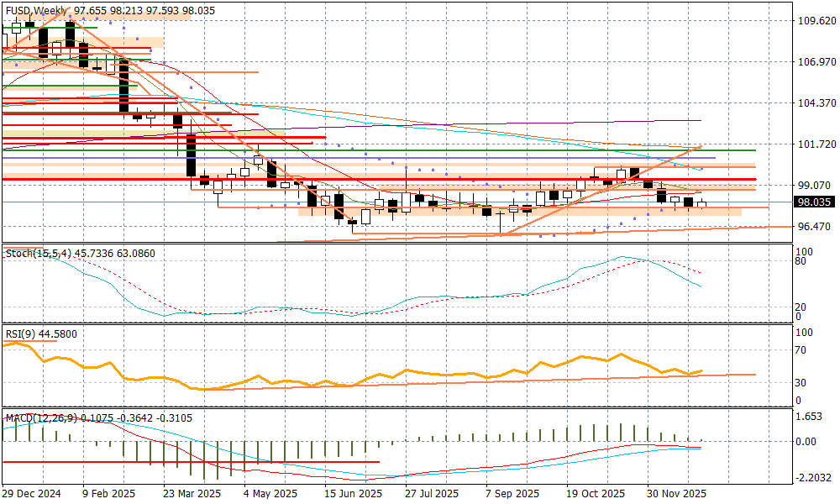Click the RSI 70 level label
Viewport: 840px width, 504px height.
(x=802, y=349)
